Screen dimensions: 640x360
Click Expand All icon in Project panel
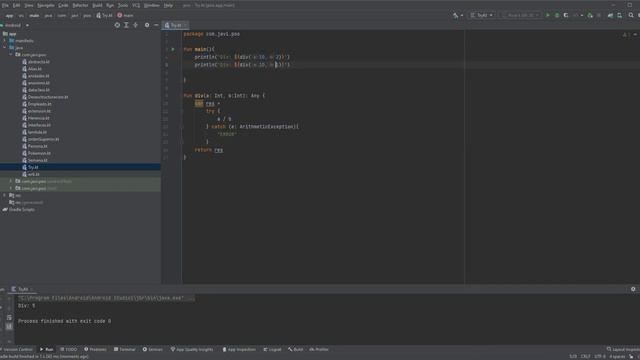126,25
